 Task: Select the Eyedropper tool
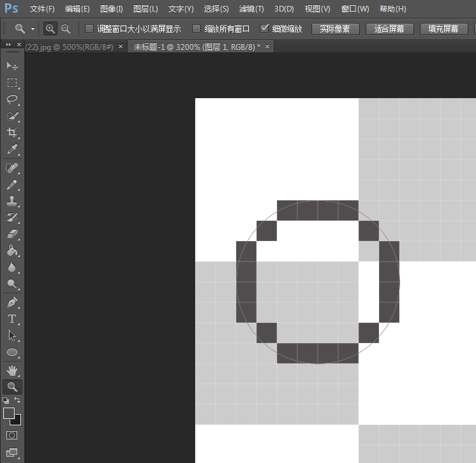[x=12, y=149]
